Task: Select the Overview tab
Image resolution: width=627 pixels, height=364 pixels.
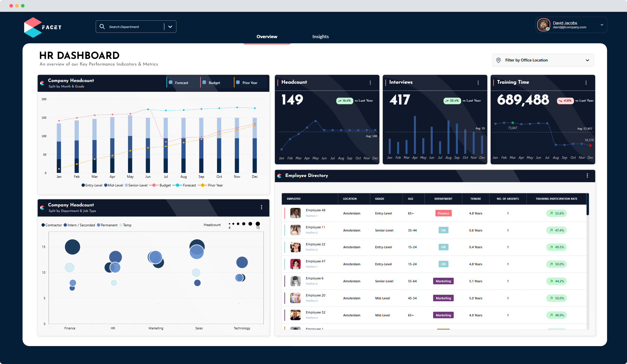Action: click(x=267, y=36)
